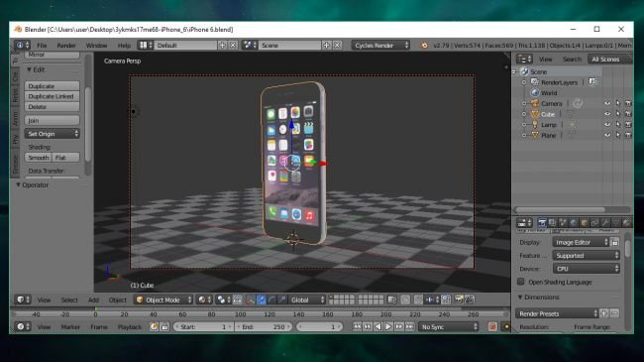Open the Properties editor type selector icon

click(524, 223)
